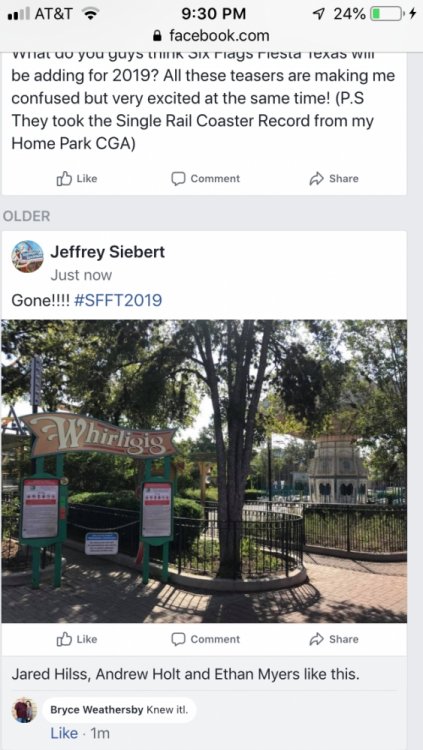This screenshot has width=423, height=750.
Task: Open Jeffrey Siebert's profile picture
Action: [27, 256]
